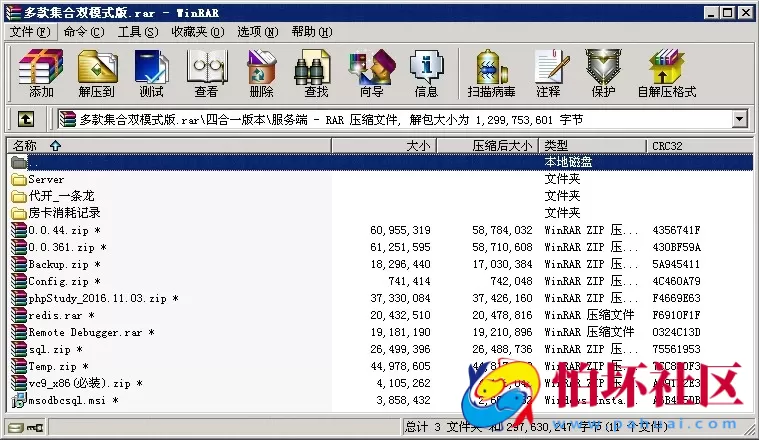Click the key icon in status bar
This screenshot has width=759, height=440.
35,427
